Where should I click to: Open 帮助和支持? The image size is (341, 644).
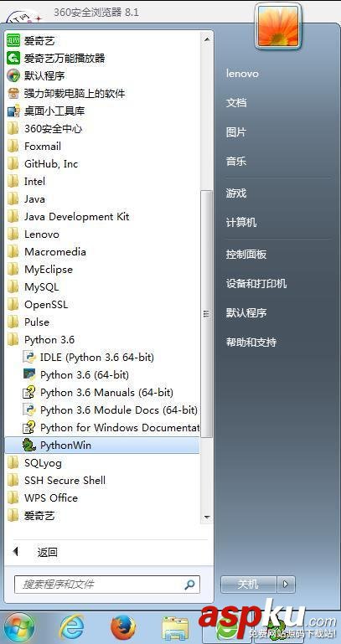[251, 342]
